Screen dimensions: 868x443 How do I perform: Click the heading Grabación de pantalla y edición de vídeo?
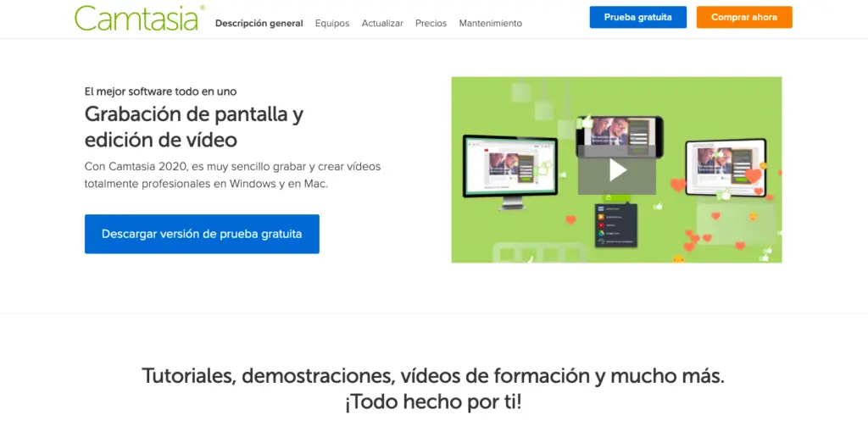[x=194, y=127]
